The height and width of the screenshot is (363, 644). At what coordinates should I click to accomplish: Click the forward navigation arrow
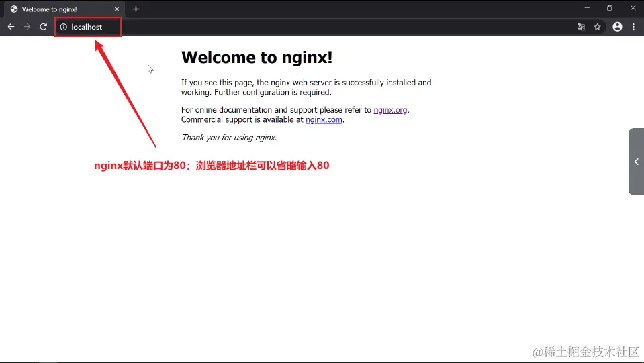coord(27,27)
